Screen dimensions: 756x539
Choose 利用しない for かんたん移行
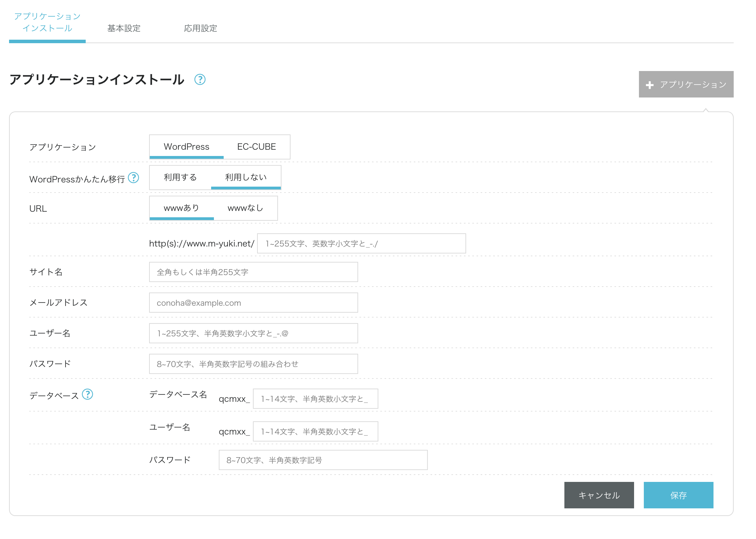(x=246, y=177)
